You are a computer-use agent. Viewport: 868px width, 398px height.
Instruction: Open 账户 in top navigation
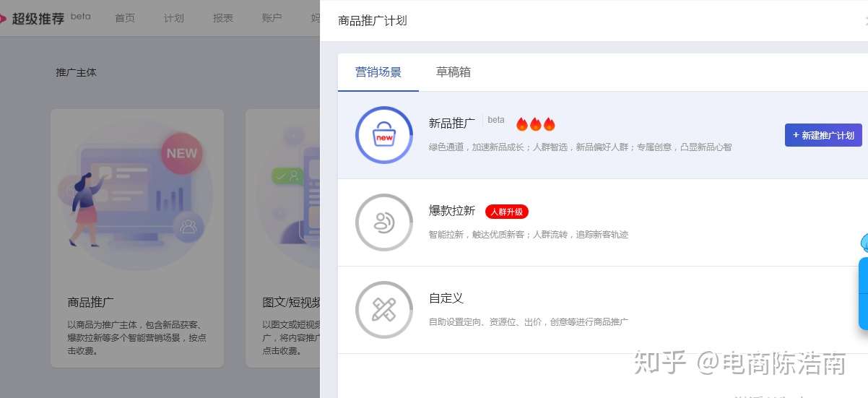[272, 18]
